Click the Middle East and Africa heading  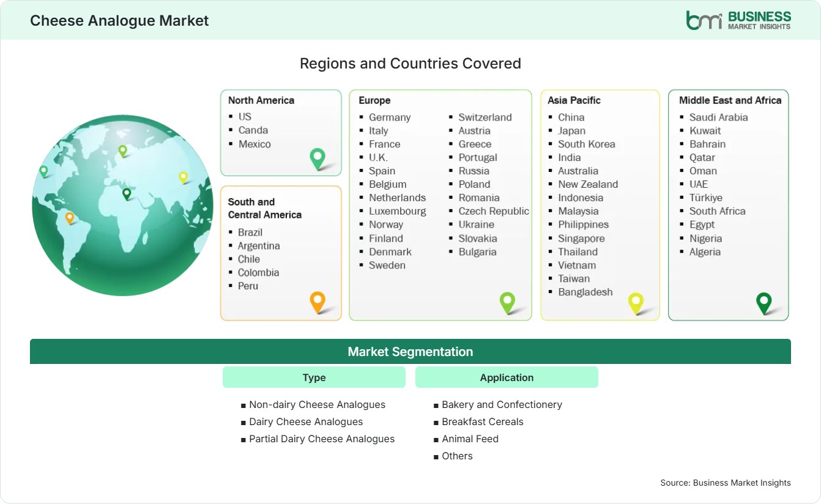click(730, 100)
